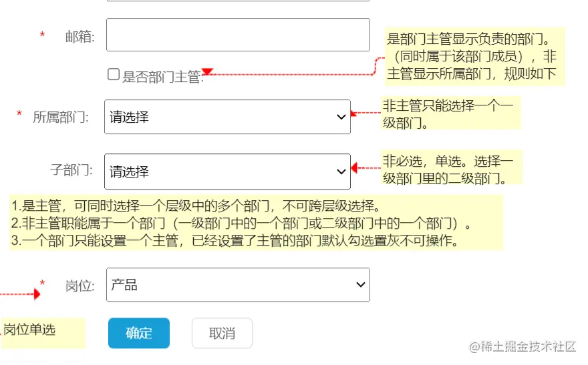Click the blue 确定 button
This screenshot has height=365, width=588.
click(x=139, y=333)
